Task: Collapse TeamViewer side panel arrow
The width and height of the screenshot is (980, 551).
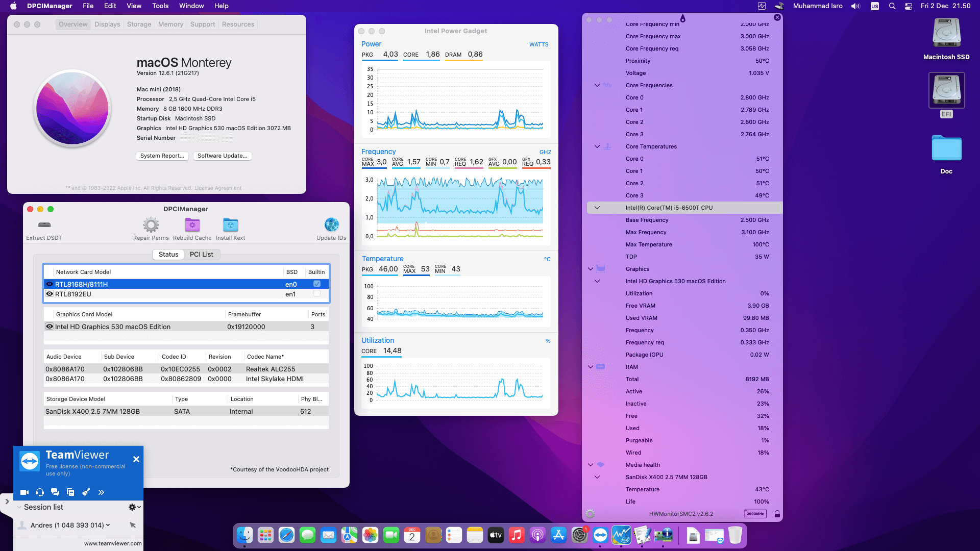Action: [7, 502]
